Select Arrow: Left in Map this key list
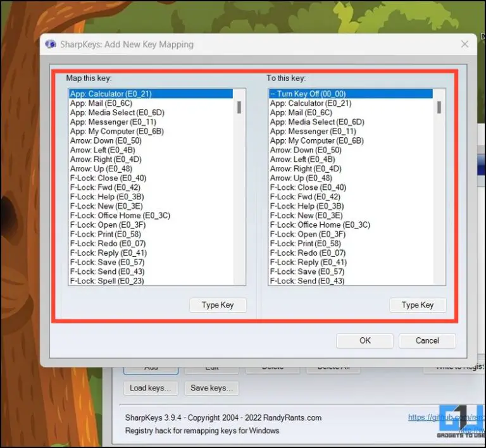Image resolution: width=486 pixels, height=448 pixels. pyautogui.click(x=151, y=150)
